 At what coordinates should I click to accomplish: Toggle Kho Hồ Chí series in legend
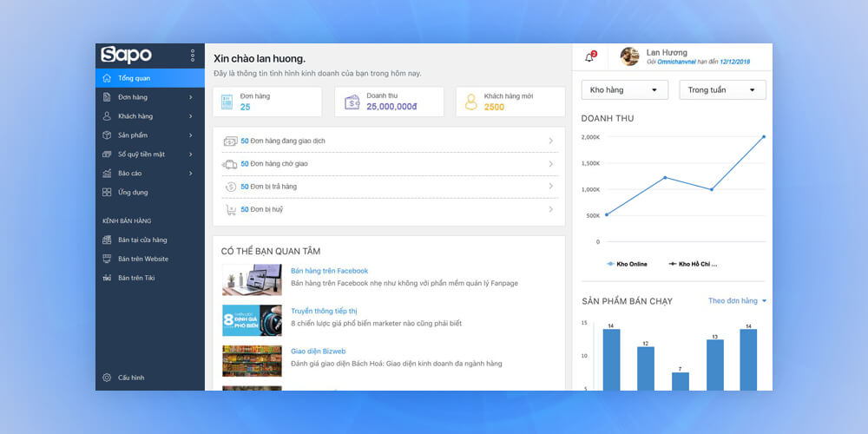(x=694, y=263)
